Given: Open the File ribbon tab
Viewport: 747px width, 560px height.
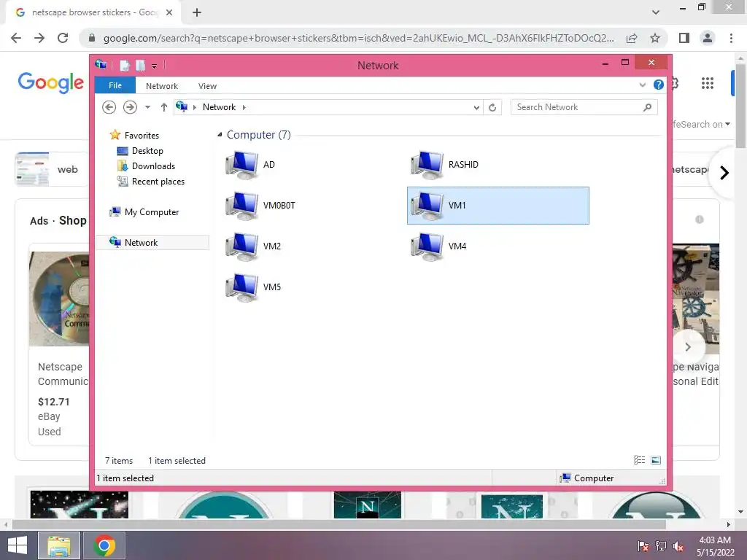Looking at the screenshot, I should coord(115,85).
